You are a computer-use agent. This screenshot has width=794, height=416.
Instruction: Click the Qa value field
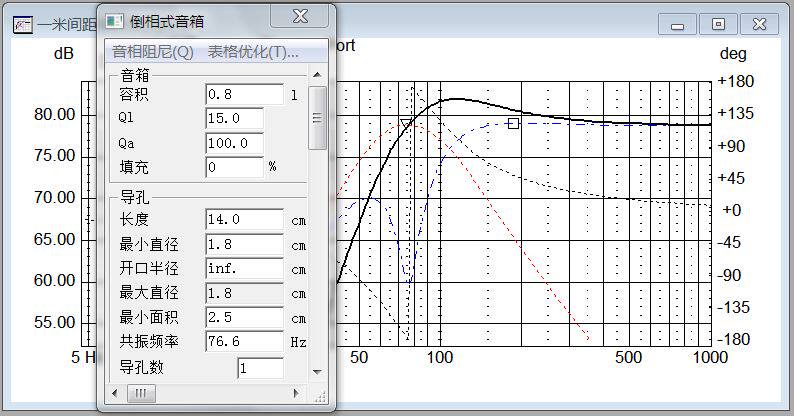234,143
